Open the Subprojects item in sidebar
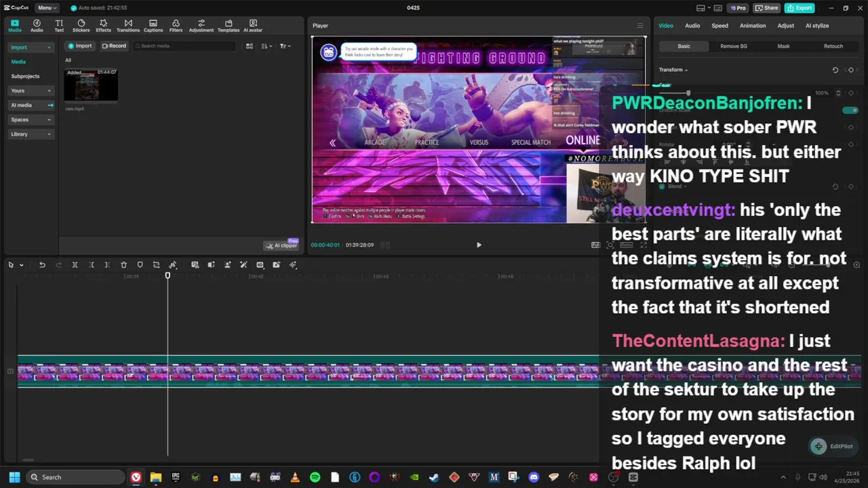The height and width of the screenshot is (488, 868). [x=25, y=76]
